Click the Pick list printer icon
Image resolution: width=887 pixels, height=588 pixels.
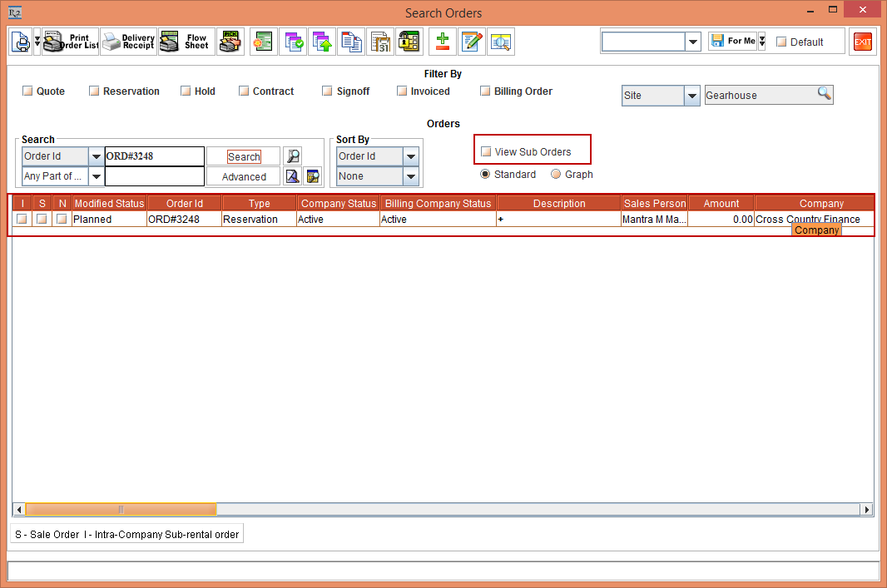[x=230, y=42]
